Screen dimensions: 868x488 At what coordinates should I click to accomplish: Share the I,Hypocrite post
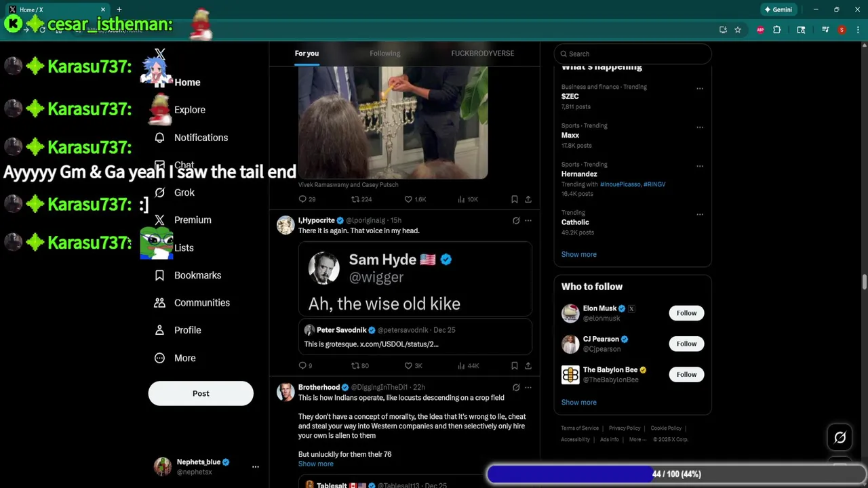(x=528, y=366)
